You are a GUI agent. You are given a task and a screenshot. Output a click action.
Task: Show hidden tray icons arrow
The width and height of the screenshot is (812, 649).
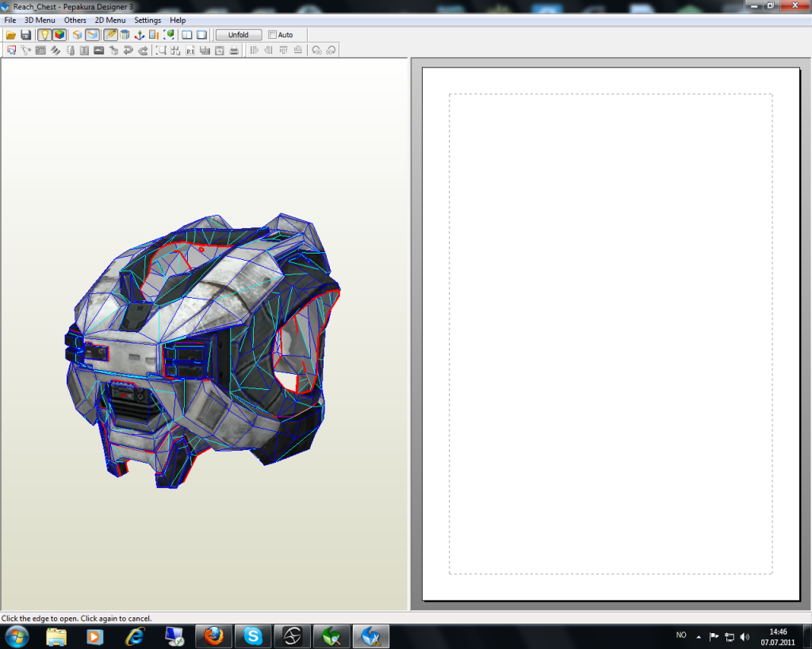tap(699, 636)
